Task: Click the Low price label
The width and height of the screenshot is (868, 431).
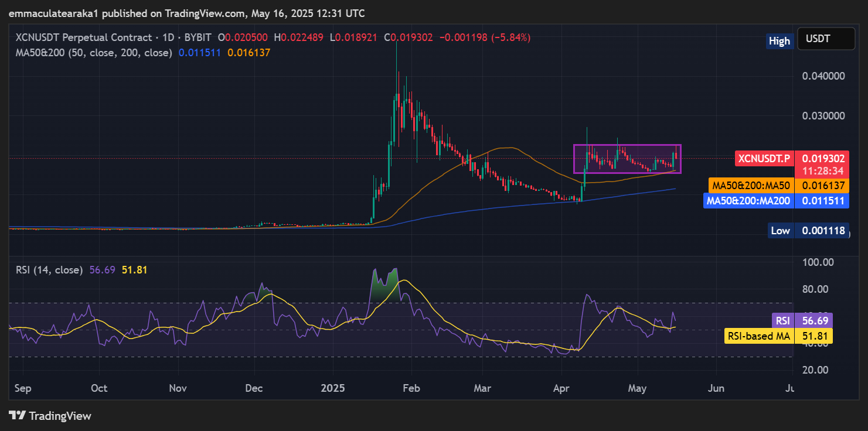Action: 780,231
